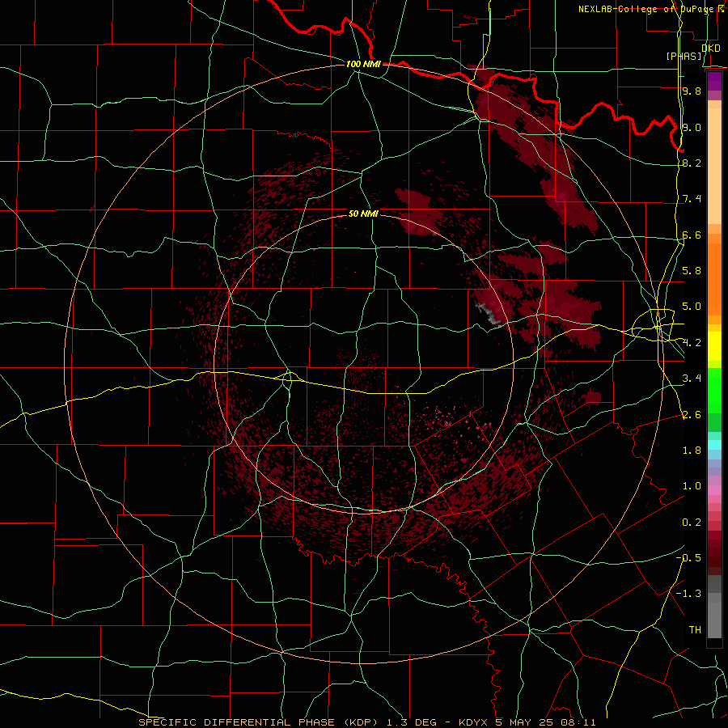Click the [PHAS] units label
This screenshot has width=728, height=728.
(x=684, y=56)
